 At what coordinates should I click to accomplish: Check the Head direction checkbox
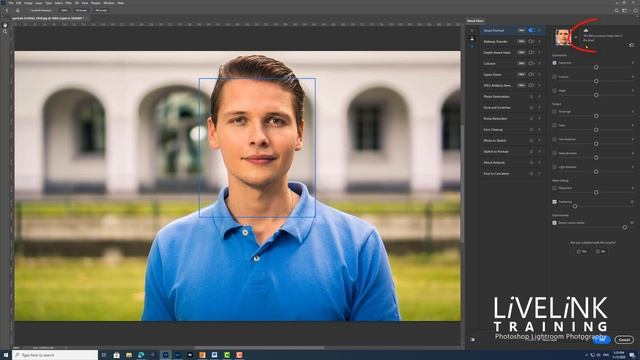point(554,153)
